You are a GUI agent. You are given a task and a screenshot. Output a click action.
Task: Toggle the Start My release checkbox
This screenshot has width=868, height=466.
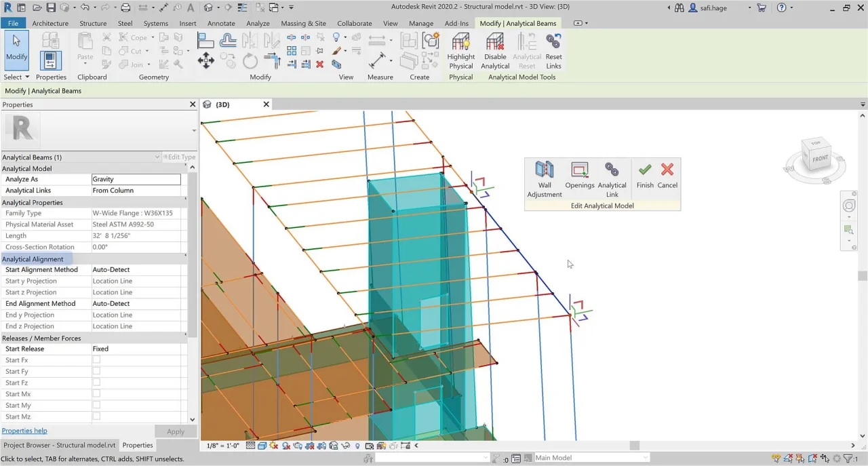tap(96, 405)
